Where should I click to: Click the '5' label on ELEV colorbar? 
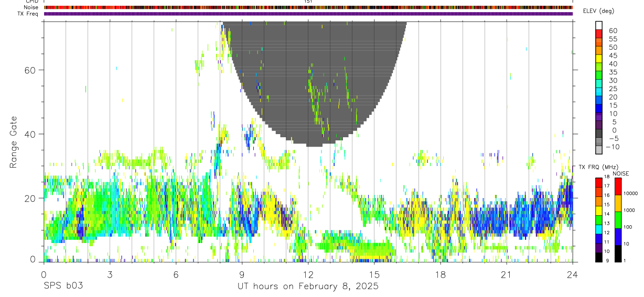(615, 122)
